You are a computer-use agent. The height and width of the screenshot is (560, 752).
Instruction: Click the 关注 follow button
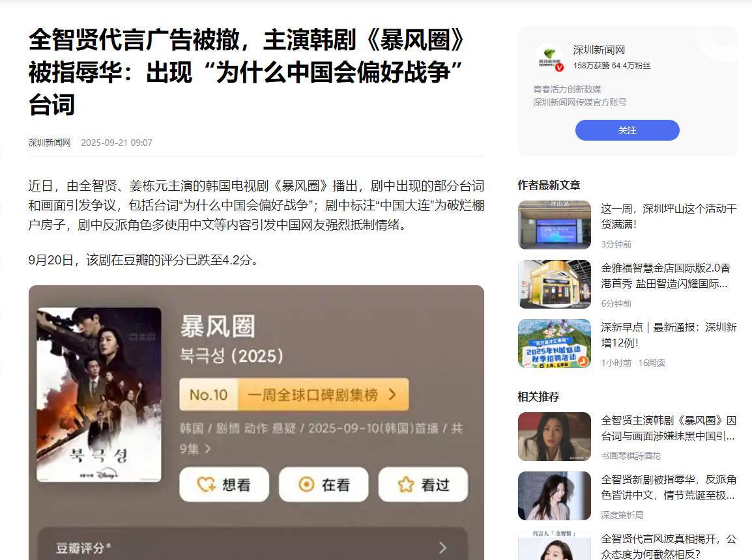point(628,130)
